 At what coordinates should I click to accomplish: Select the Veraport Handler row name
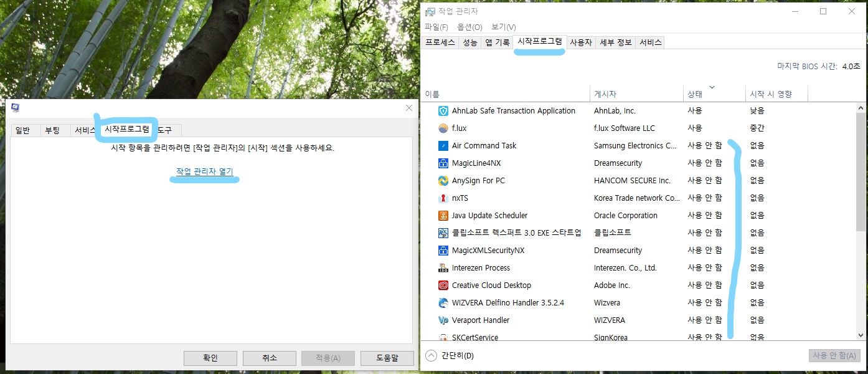click(480, 320)
